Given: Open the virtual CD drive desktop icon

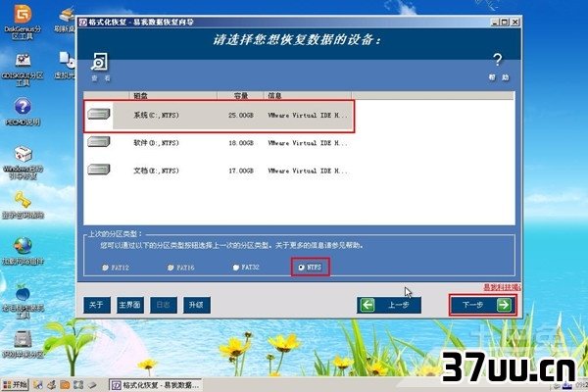Looking at the screenshot, I should (x=67, y=61).
